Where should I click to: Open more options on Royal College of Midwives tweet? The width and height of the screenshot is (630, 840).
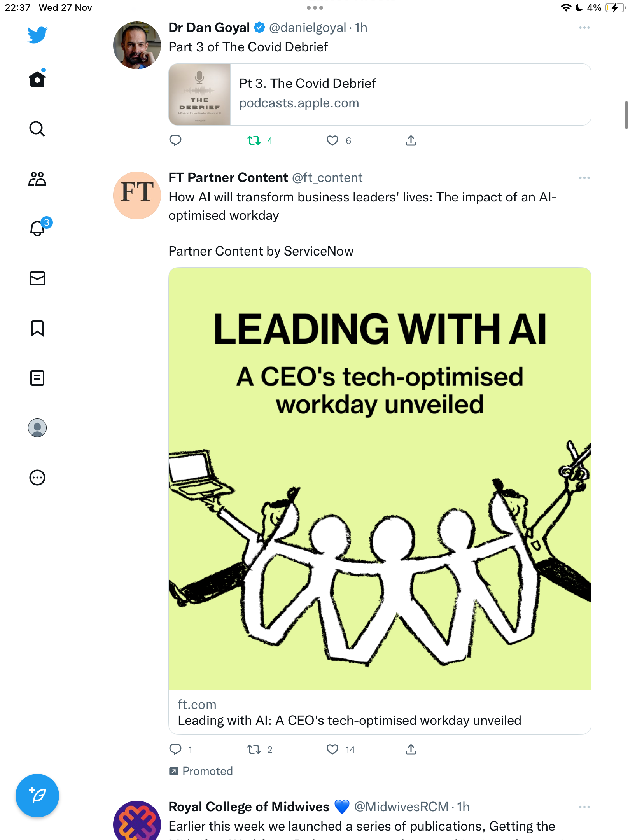tap(584, 807)
